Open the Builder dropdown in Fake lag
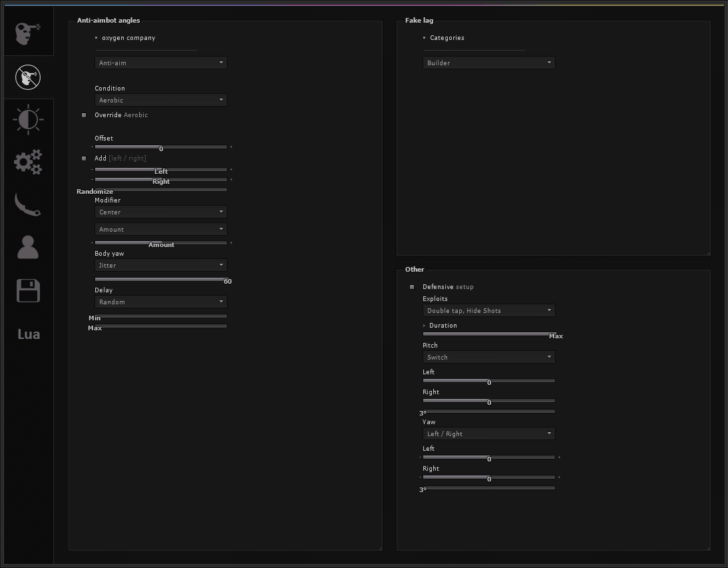728x568 pixels. (x=489, y=63)
